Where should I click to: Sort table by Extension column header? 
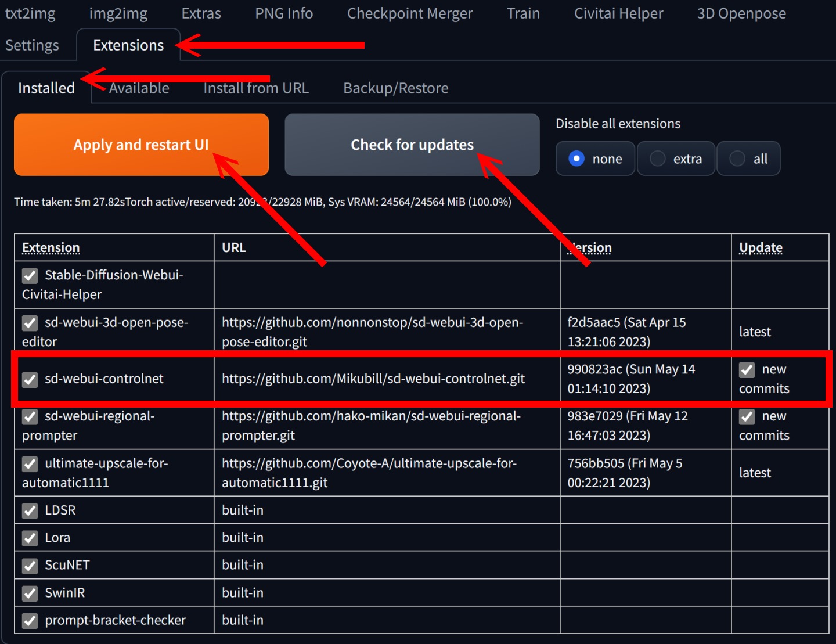[51, 248]
